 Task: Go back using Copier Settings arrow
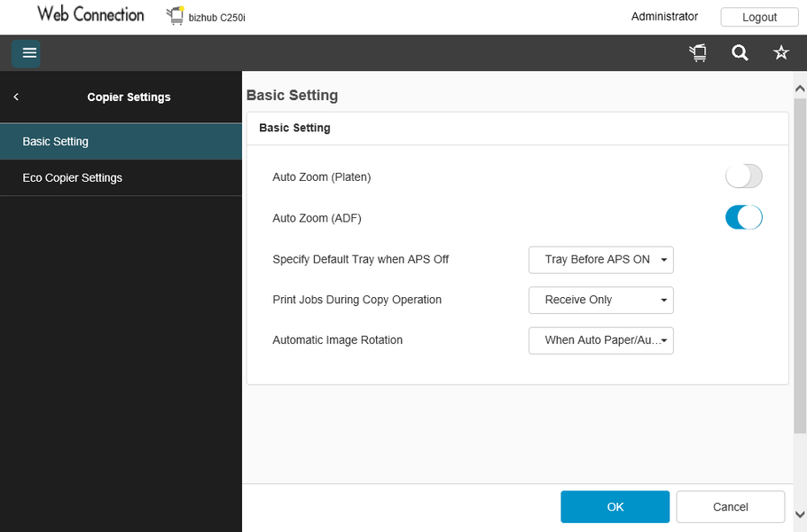pos(16,97)
